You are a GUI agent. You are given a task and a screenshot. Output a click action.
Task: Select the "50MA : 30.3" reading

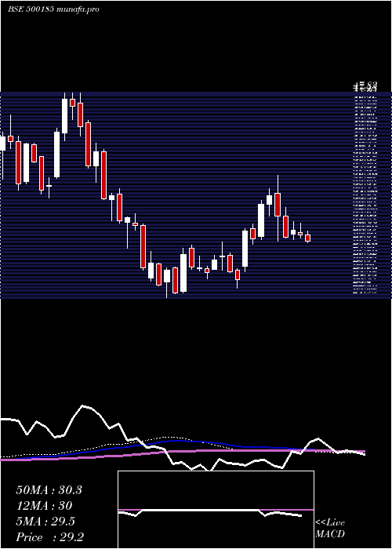(49, 490)
